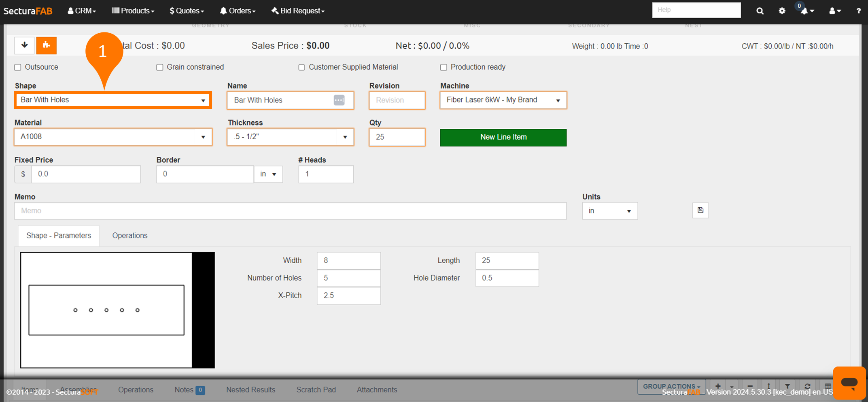The height and width of the screenshot is (402, 868).
Task: Open the settings gear icon
Action: [x=782, y=11]
